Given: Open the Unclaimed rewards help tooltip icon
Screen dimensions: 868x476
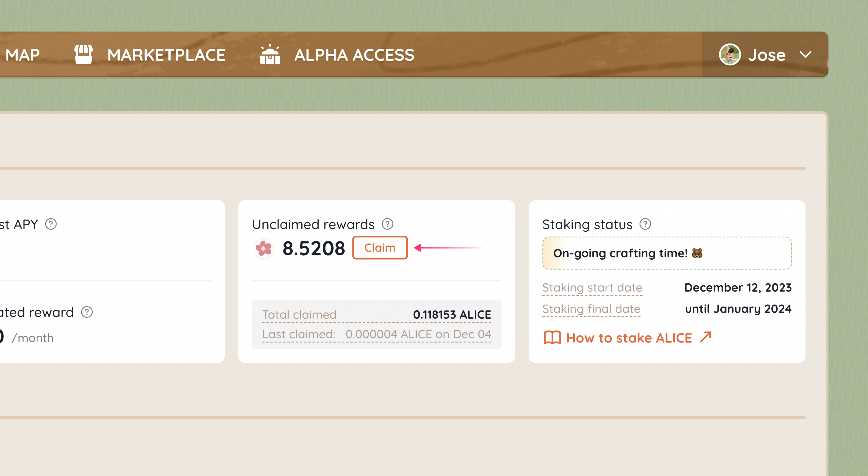Looking at the screenshot, I should 388,224.
